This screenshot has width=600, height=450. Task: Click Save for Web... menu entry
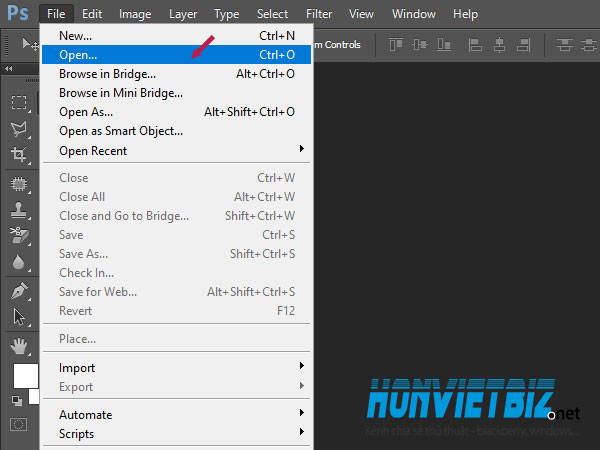(176, 292)
